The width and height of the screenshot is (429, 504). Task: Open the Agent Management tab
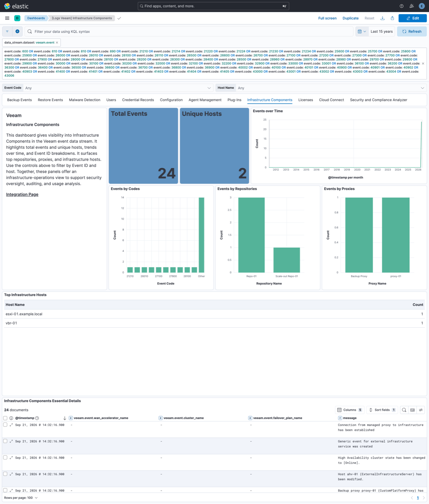(205, 100)
